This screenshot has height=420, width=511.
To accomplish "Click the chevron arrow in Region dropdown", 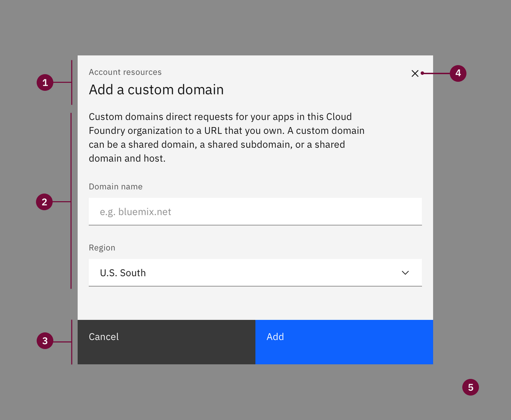I will (405, 273).
